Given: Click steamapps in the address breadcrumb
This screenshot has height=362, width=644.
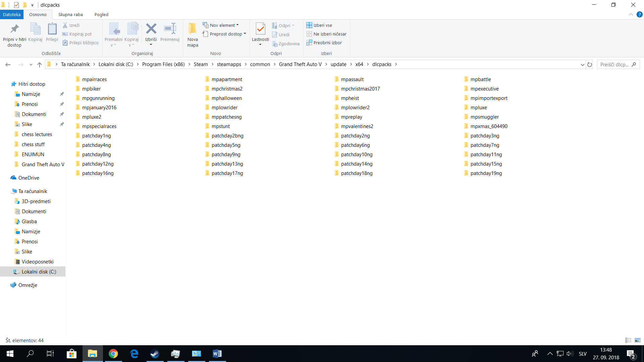Looking at the screenshot, I should click(229, 64).
